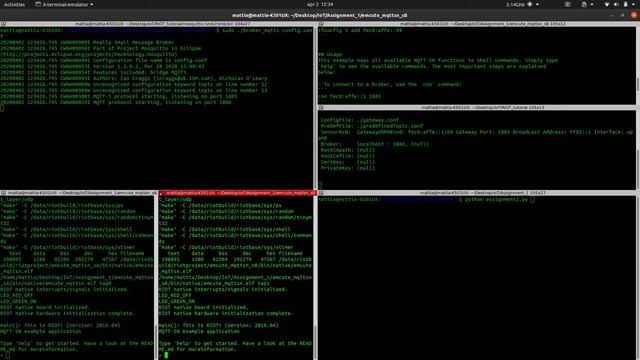Click 'LED_GREEN_ON' in the bottom-left pane

tap(18, 301)
